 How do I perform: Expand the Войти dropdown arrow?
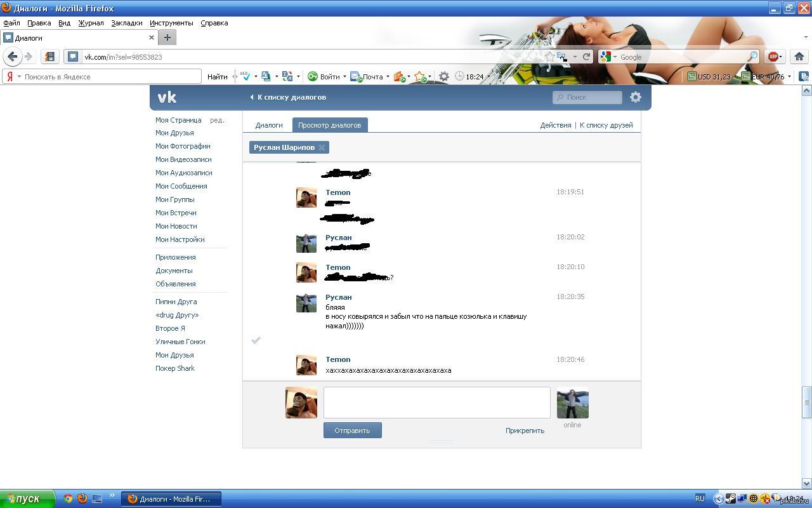(344, 77)
